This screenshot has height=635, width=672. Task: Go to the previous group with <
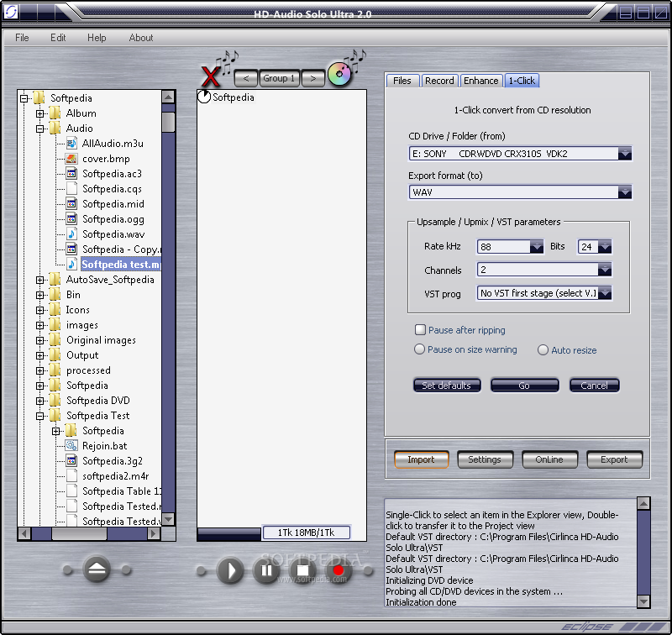coord(246,78)
